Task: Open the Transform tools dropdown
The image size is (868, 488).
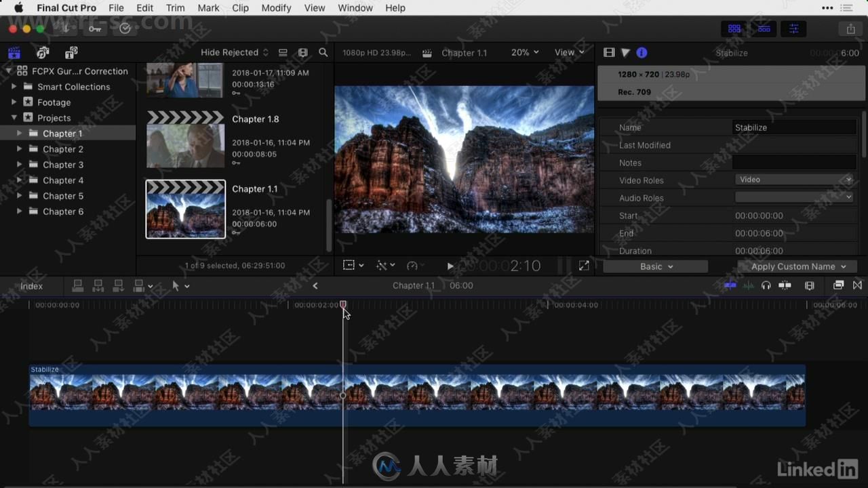Action: [353, 266]
